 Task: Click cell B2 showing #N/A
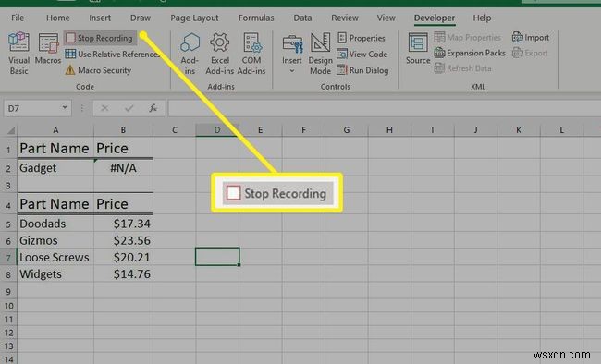123,168
